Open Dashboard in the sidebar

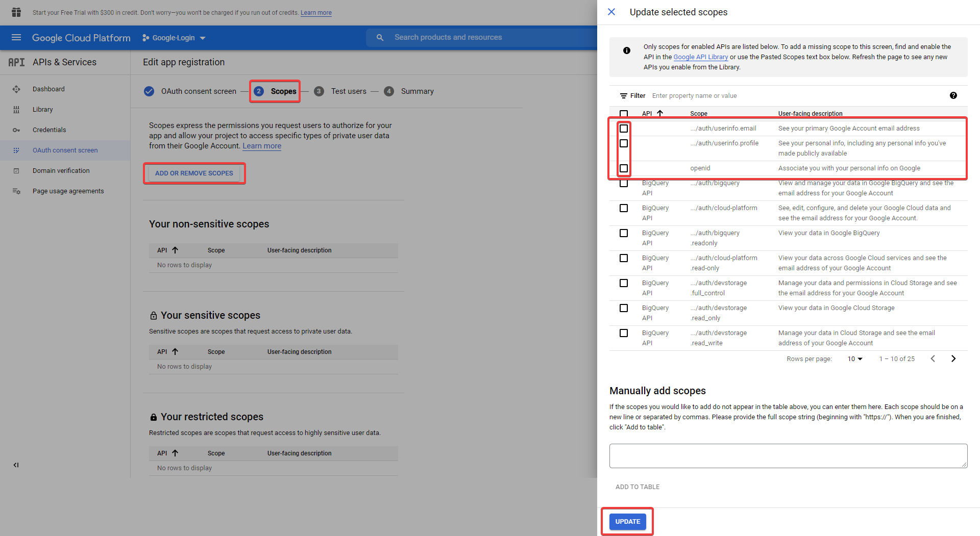[x=48, y=89]
